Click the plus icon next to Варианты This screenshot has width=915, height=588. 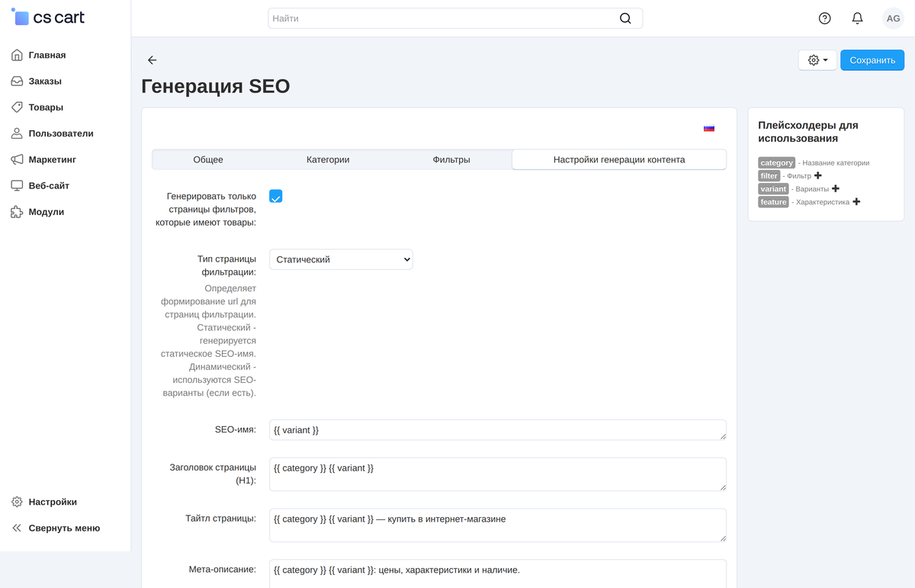(x=836, y=188)
